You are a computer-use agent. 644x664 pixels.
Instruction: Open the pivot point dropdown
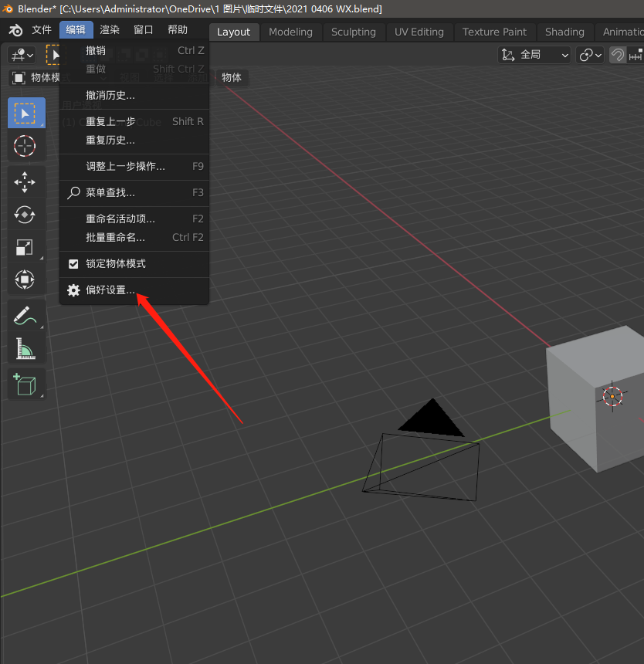click(590, 55)
